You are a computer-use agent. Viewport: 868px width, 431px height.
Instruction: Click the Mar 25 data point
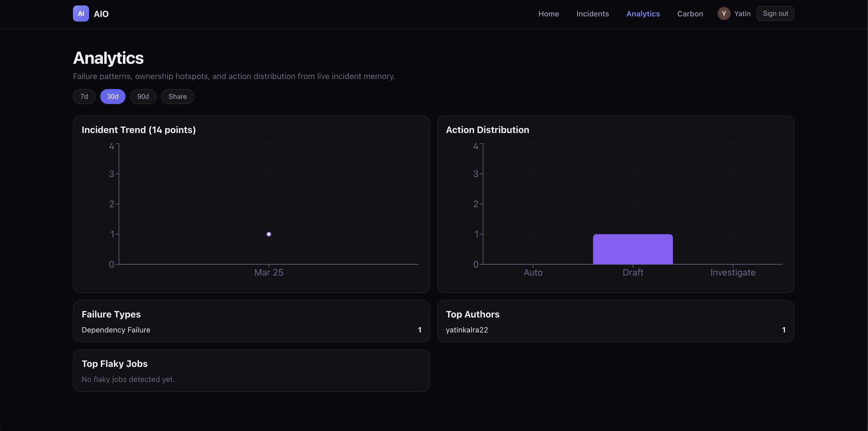269,234
